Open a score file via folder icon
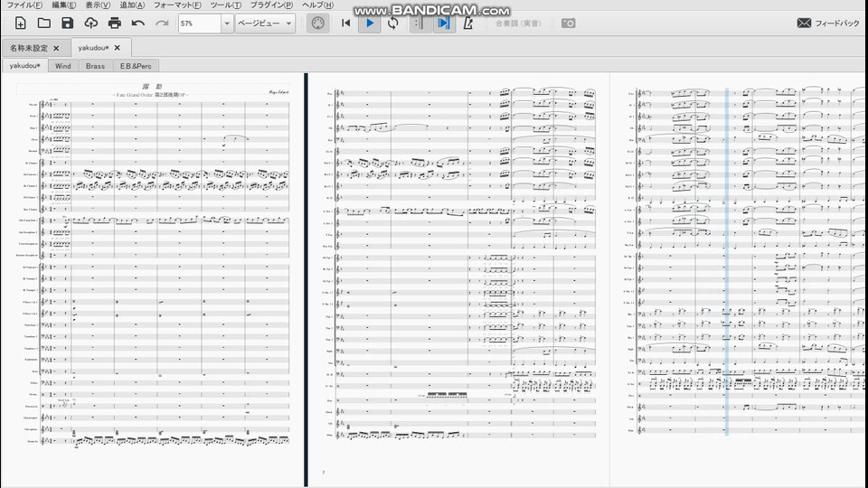Screen dimensions: 868x488 43,23
